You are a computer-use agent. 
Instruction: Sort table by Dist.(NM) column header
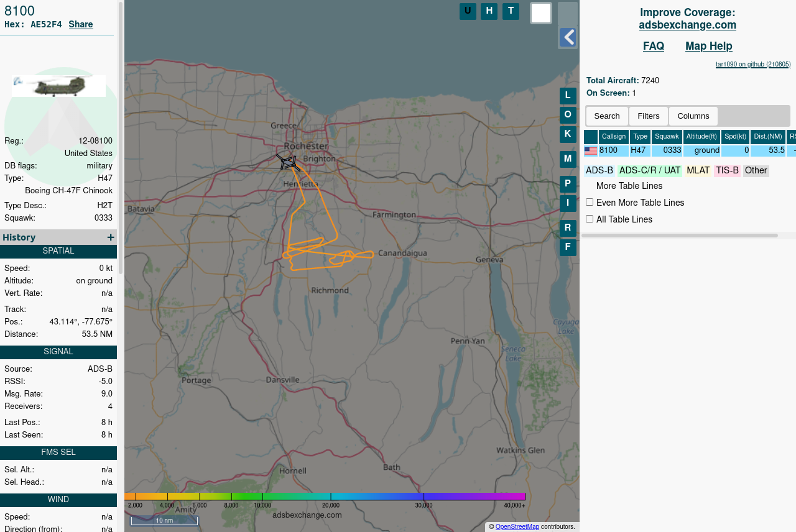pos(768,137)
